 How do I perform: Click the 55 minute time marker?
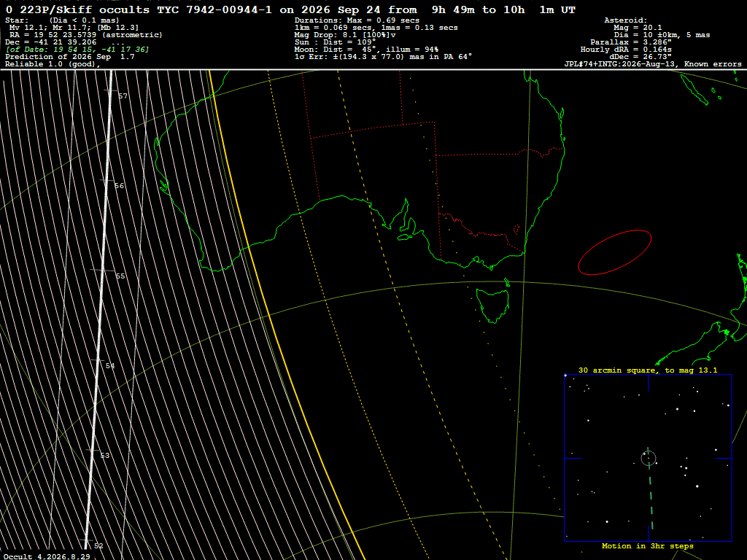120,276
